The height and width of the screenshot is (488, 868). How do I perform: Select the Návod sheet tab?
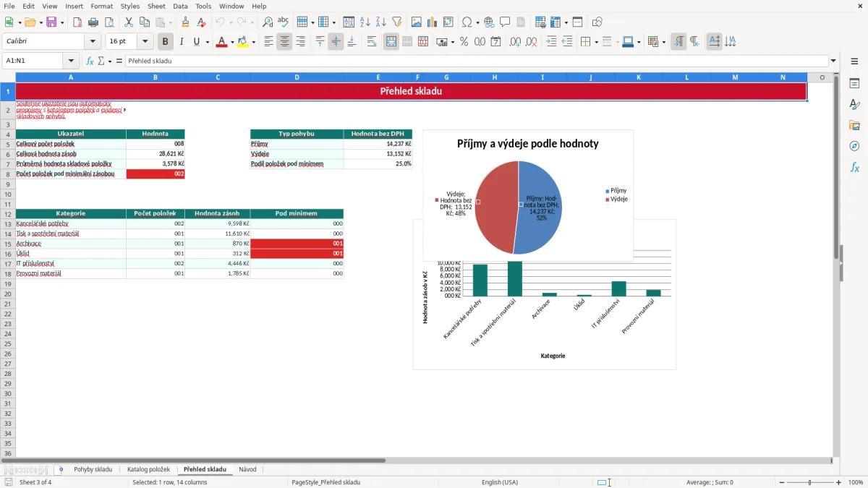click(247, 469)
